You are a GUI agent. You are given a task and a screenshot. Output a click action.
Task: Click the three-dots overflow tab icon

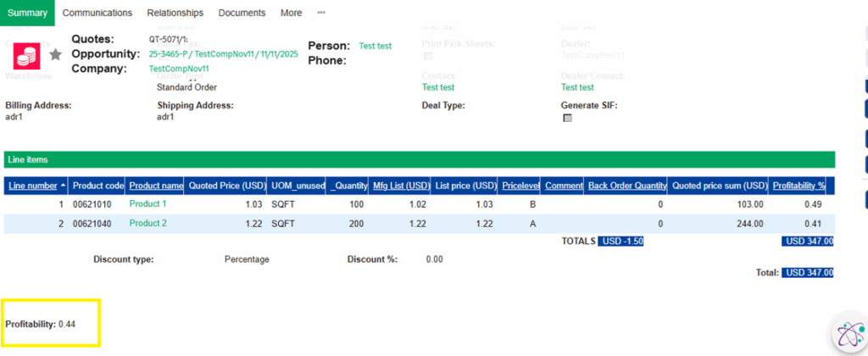tap(321, 13)
